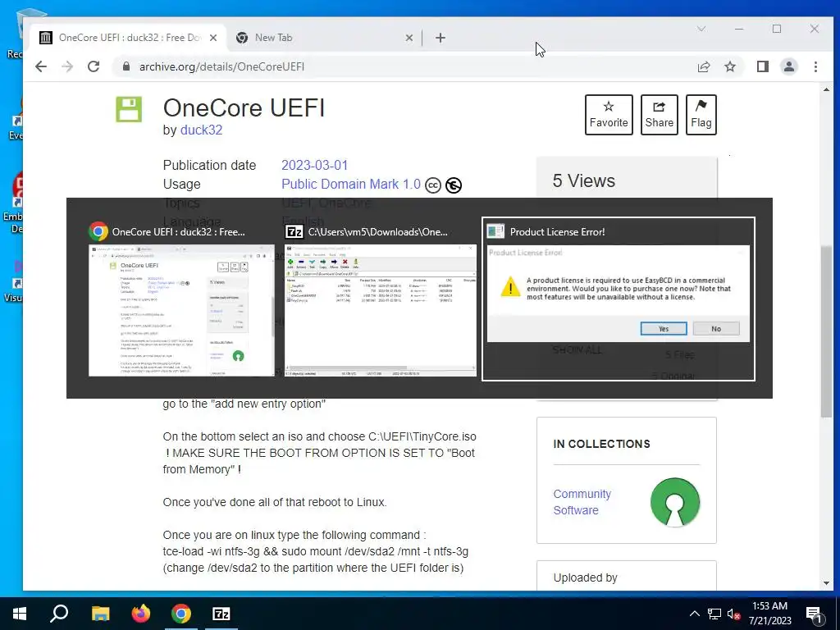
Task: Close the New Tab tab
Action: pos(409,38)
